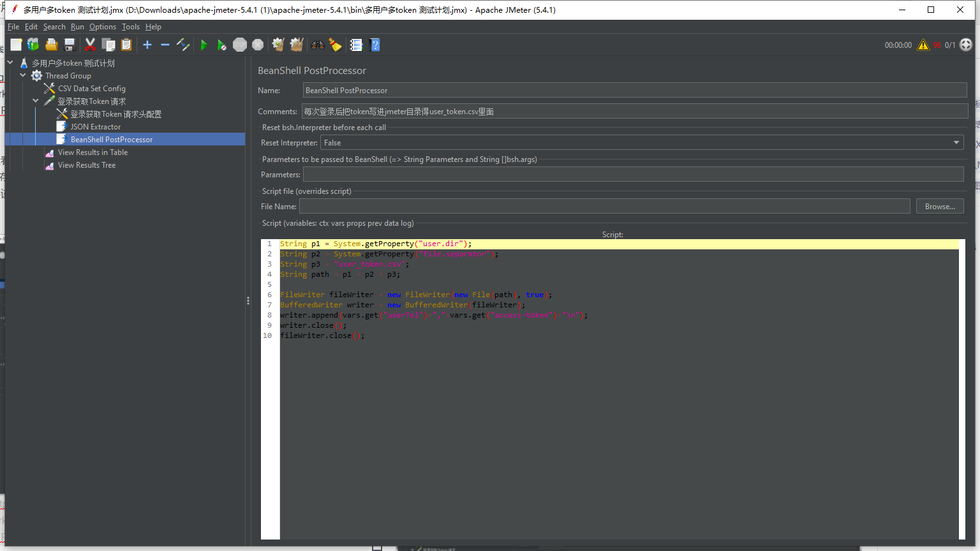The width and height of the screenshot is (980, 551).
Task: Collapse the test plan root node arrow
Action: 10,62
